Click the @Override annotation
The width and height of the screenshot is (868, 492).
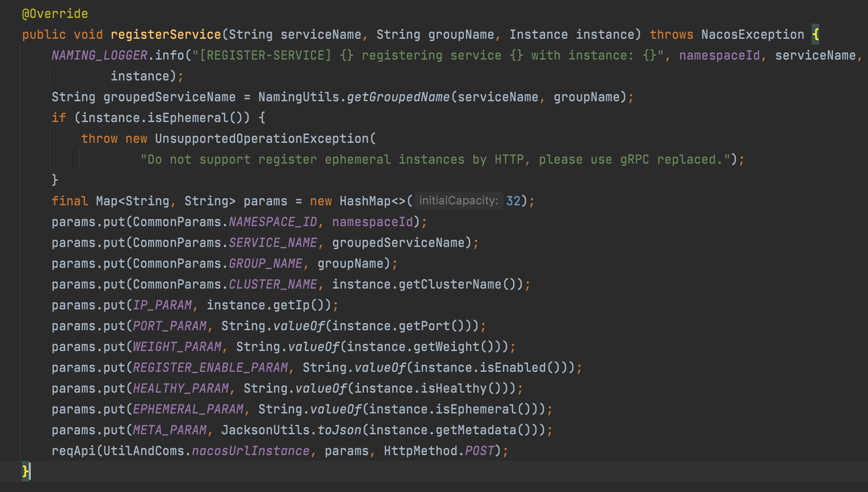pos(55,14)
